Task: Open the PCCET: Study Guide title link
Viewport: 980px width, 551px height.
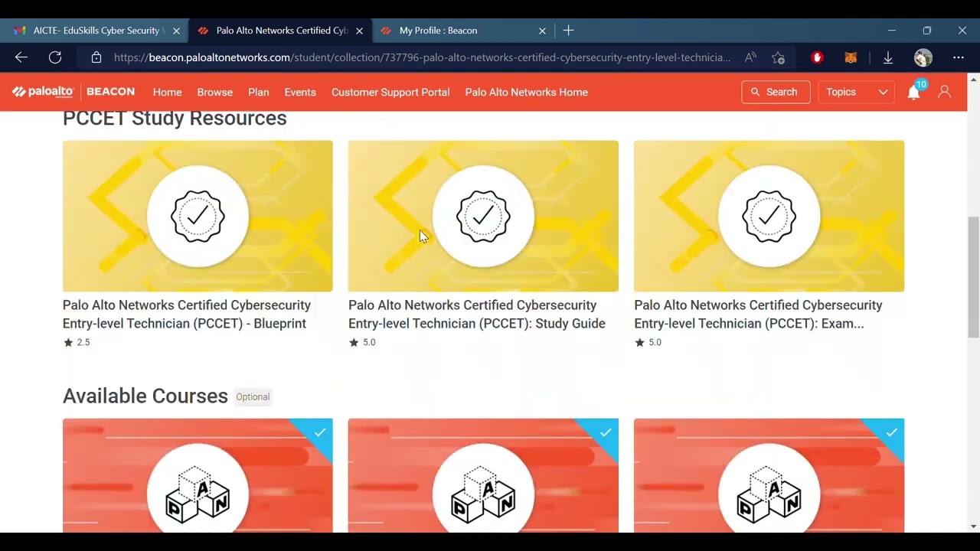Action: [x=477, y=314]
